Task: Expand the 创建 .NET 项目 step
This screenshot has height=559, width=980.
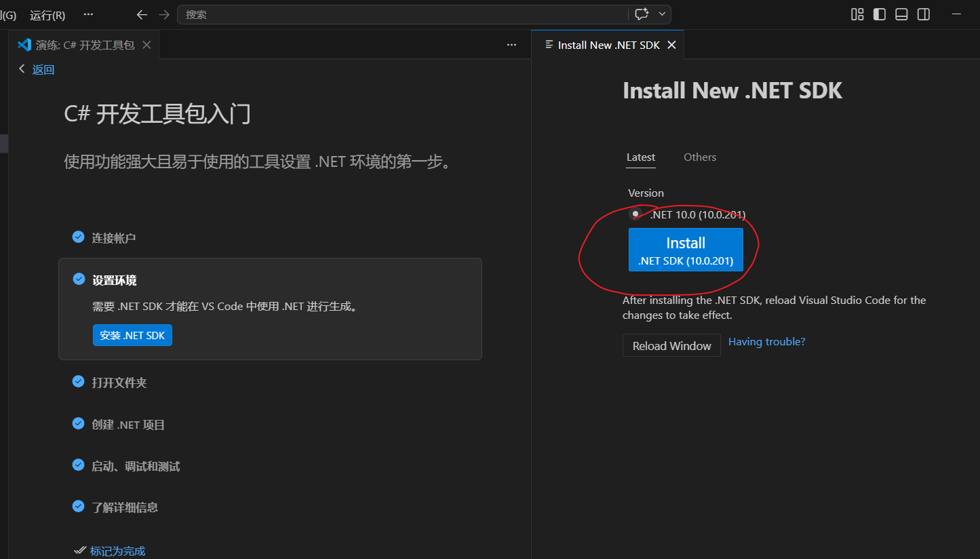Action: [x=128, y=425]
